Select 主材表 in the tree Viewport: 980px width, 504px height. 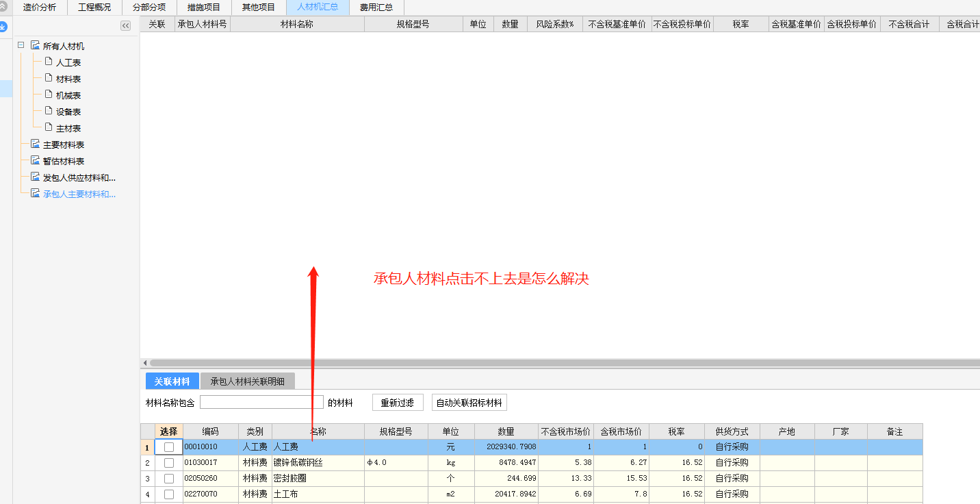pyautogui.click(x=68, y=128)
